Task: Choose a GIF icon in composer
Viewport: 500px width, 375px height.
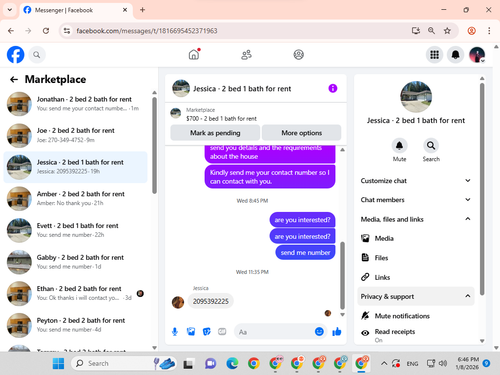Action: pyautogui.click(x=222, y=332)
